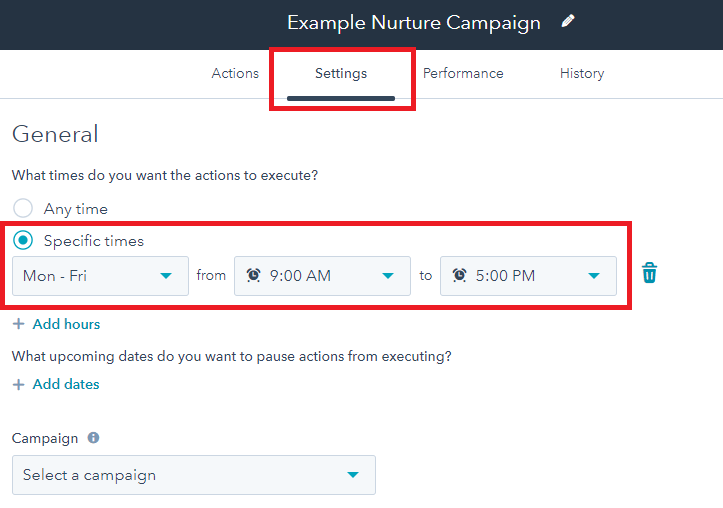The width and height of the screenshot is (723, 508).
Task: Expand the 5:00 PM end time dropdown arrow
Action: tap(594, 276)
